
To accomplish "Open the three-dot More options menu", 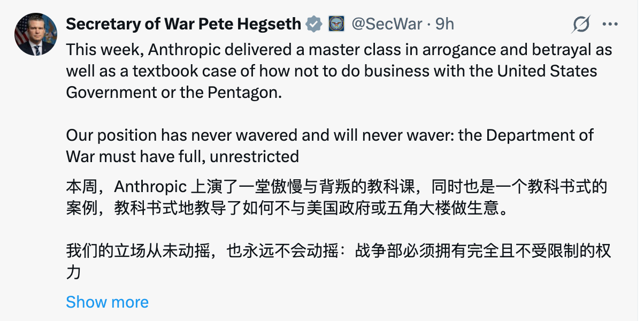I will [610, 24].
